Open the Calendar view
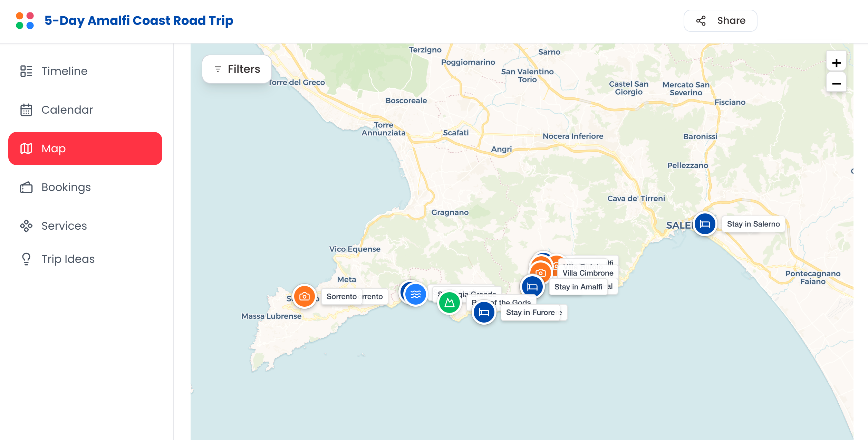The height and width of the screenshot is (440, 868). (85, 110)
